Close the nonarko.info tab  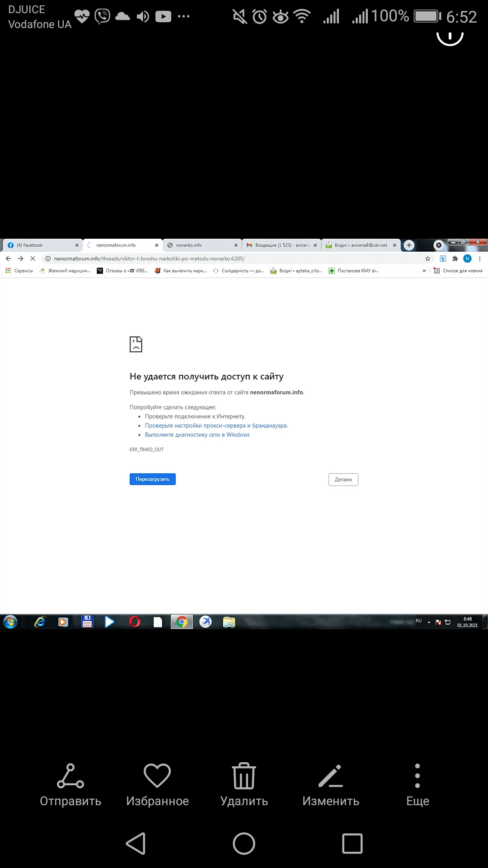pos(236,245)
